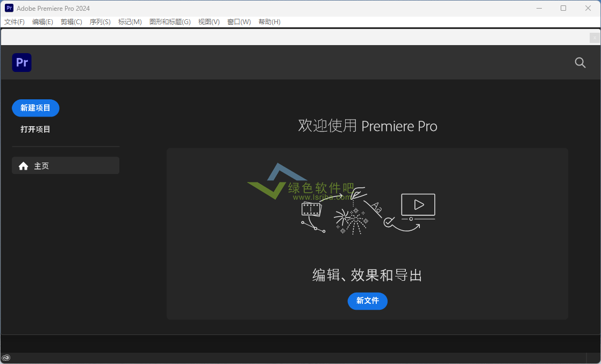
Task: Click the workflow illustration graphic
Action: [x=368, y=212]
